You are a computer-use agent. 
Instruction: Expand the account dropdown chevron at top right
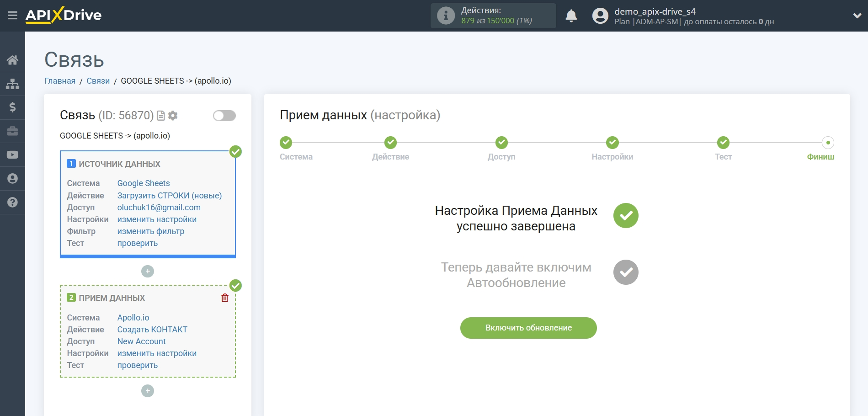(x=856, y=15)
